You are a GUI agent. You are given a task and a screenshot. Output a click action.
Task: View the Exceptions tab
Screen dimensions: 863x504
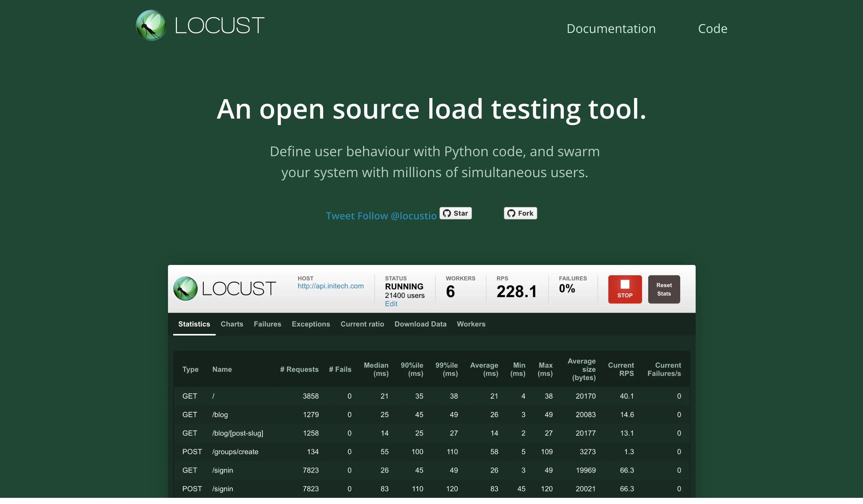tap(311, 324)
